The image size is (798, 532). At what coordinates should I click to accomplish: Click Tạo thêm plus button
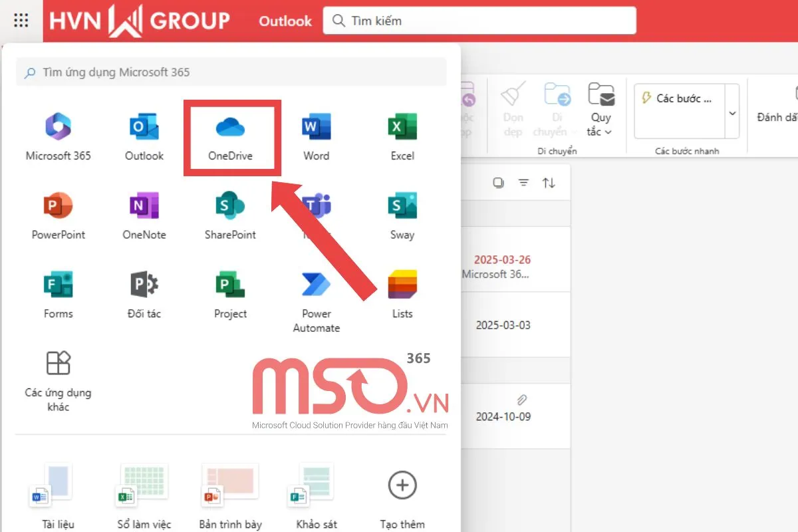tap(402, 486)
